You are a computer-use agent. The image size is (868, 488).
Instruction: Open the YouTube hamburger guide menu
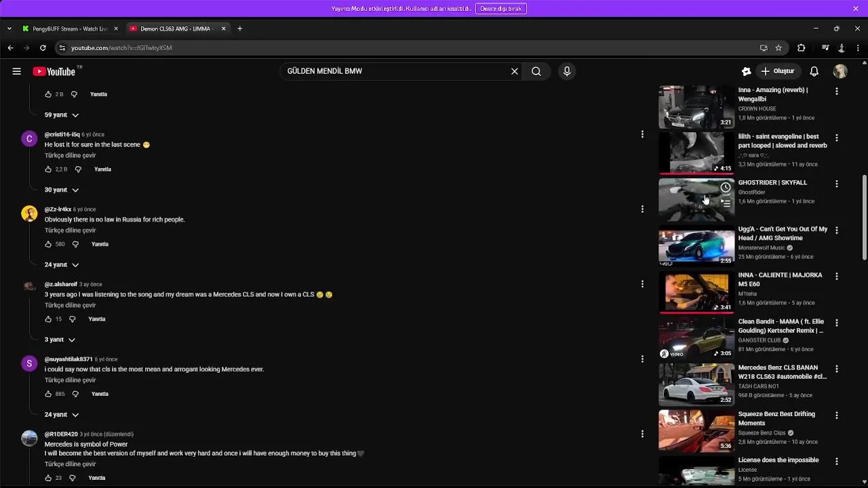point(16,71)
